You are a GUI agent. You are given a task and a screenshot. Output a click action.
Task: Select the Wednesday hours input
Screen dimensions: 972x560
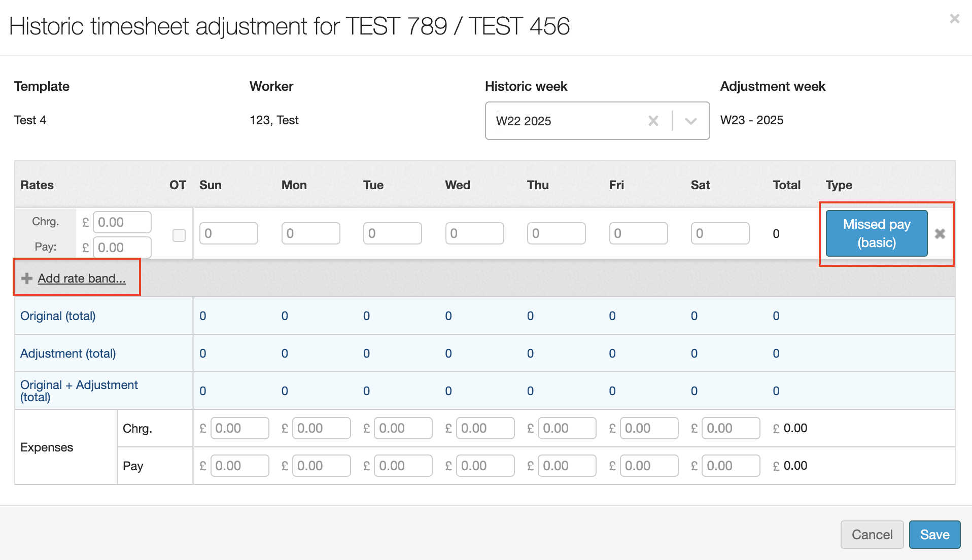474,233
